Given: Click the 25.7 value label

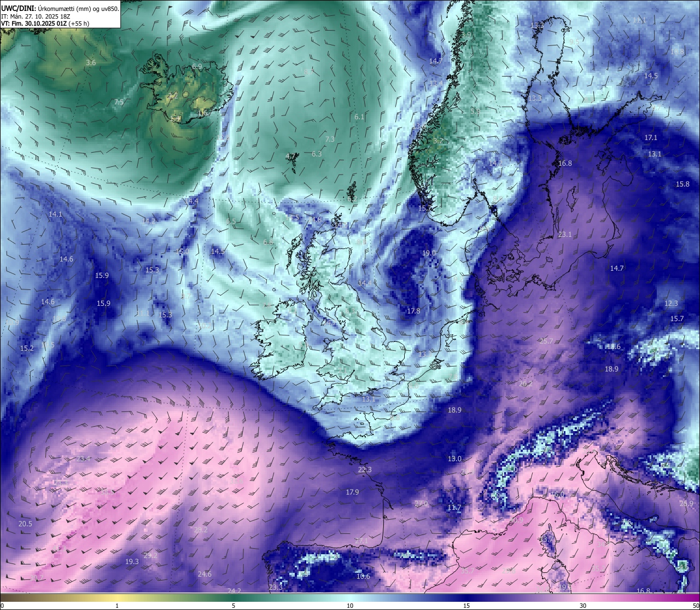Looking at the screenshot, I should click(546, 341).
